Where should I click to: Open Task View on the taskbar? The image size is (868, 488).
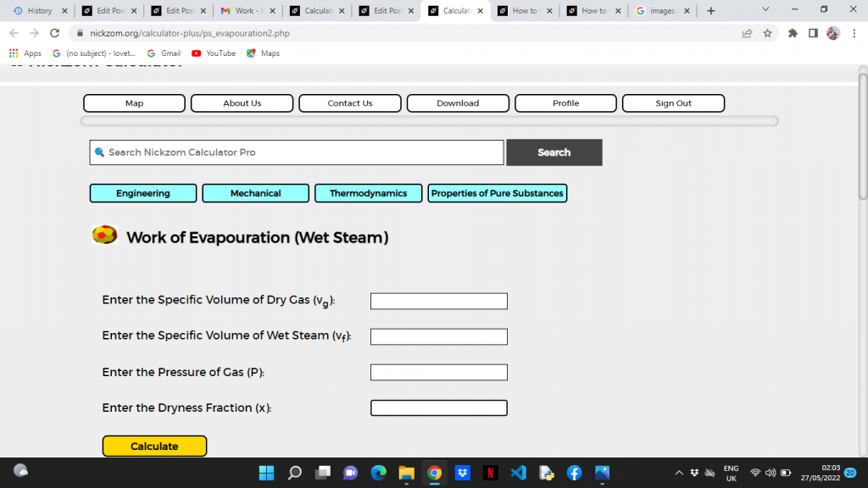tap(323, 473)
